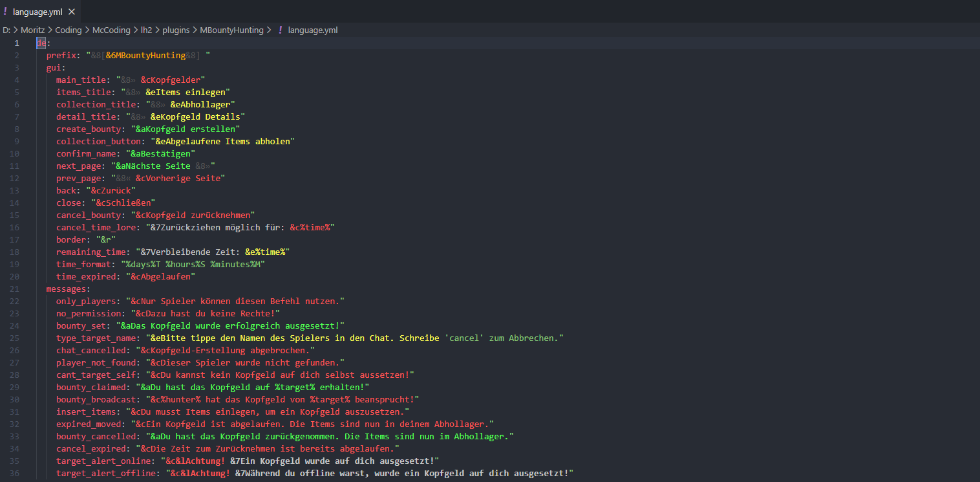The image size is (980, 482).
Task: Click the '&aBestätigen' string value
Action: [161, 153]
